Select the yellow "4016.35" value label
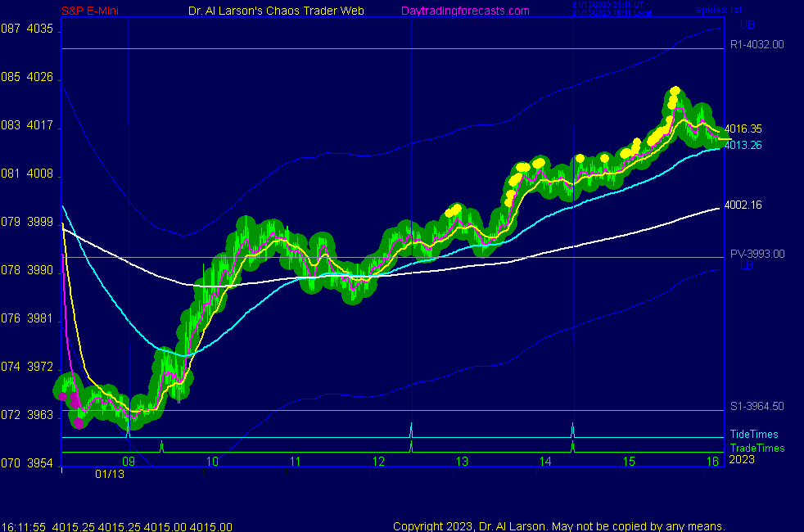This screenshot has width=804, height=532. coord(743,128)
